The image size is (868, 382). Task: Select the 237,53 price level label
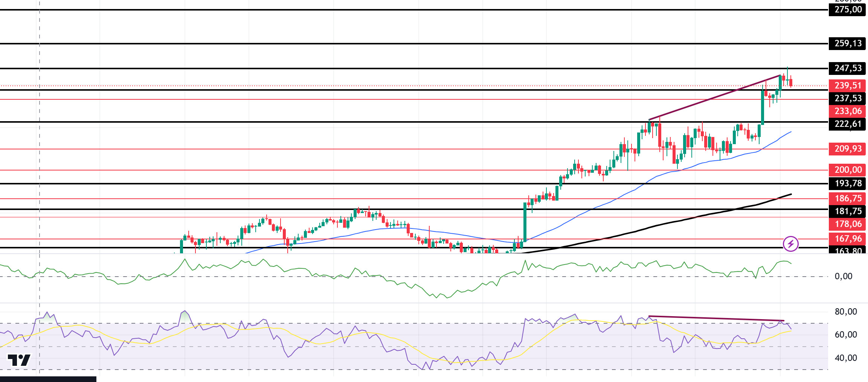pos(847,99)
